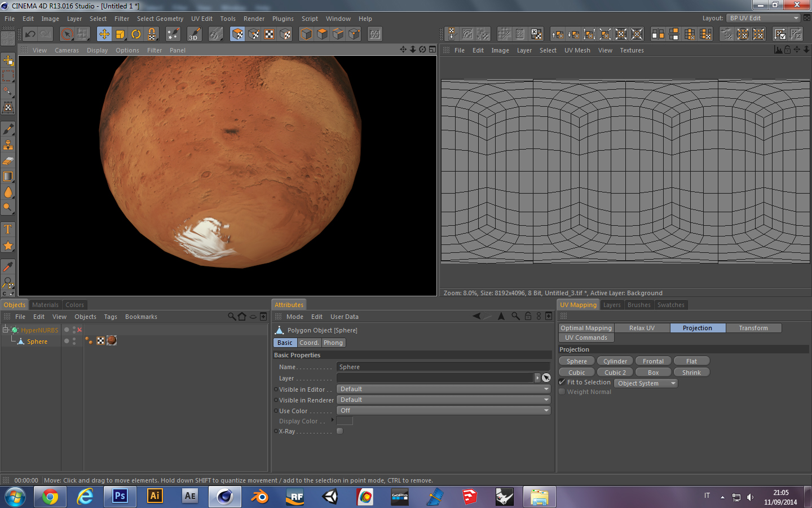
Task: Open the Object System dropdown
Action: click(x=645, y=383)
